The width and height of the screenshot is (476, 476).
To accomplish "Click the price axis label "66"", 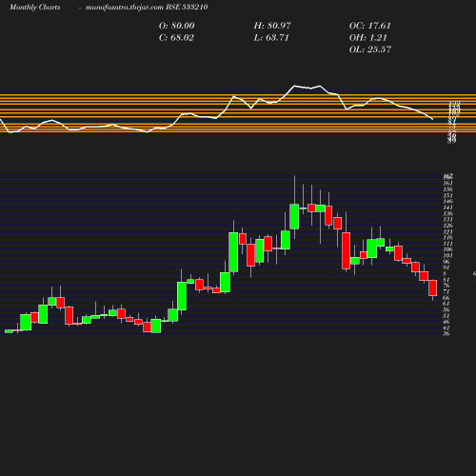I will (x=446, y=298).
